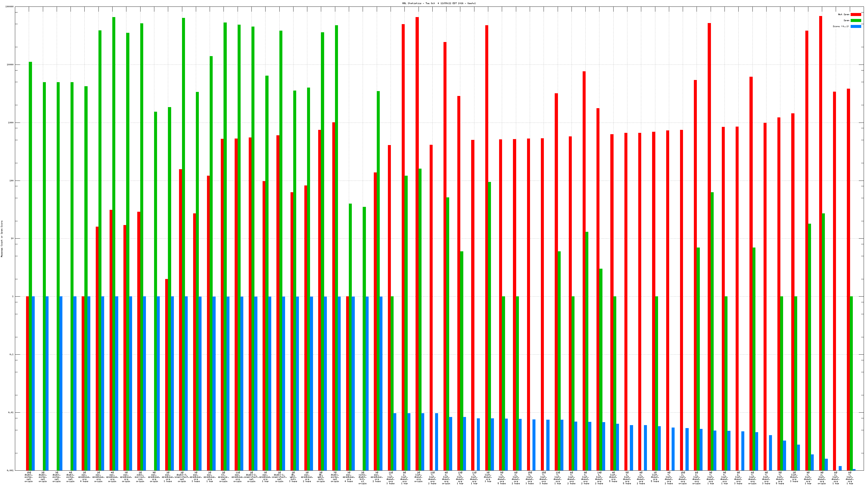This screenshot has height=488, width=868.
Task: Click the 0.001 y-axis tick label
Action: 11,470
